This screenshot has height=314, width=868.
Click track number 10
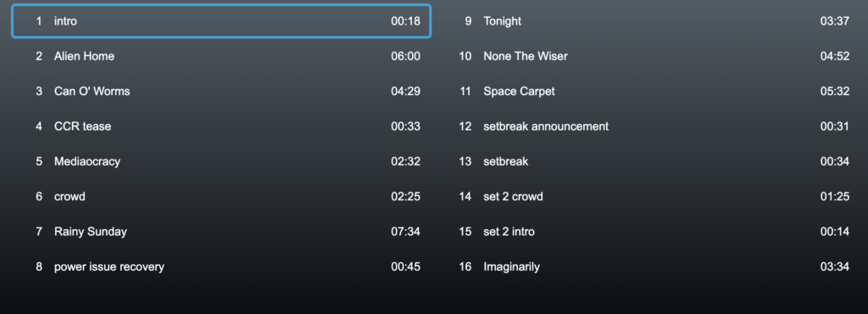point(465,57)
